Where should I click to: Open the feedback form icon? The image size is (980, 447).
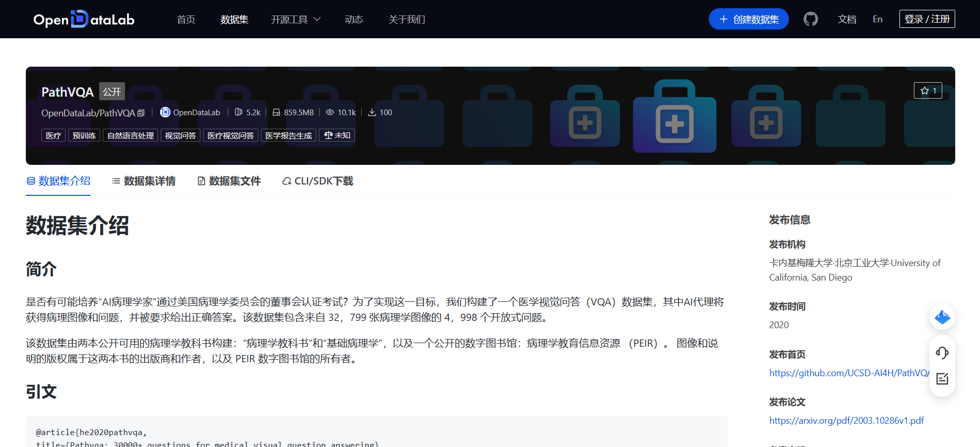[x=942, y=379]
